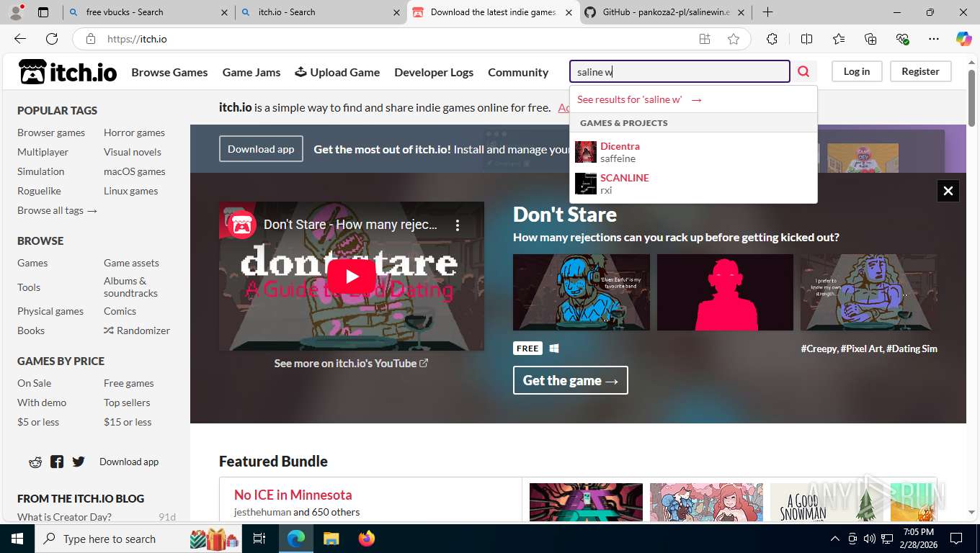The height and width of the screenshot is (553, 980).
Task: Switch to the itch.io Search tab
Action: (x=321, y=12)
